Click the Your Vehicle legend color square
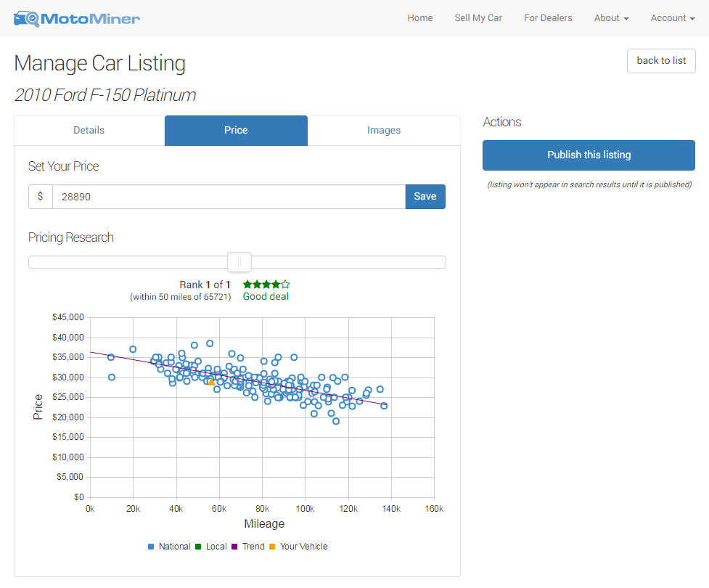The image size is (709, 588). (272, 547)
